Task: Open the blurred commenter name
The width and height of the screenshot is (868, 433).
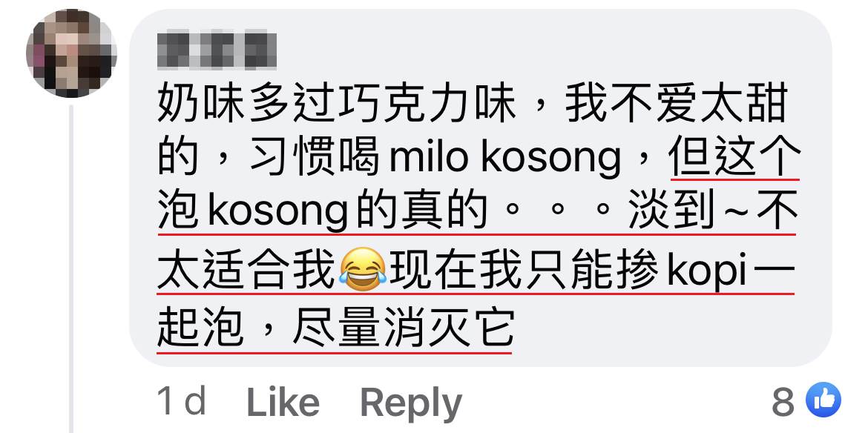Action: [217, 50]
